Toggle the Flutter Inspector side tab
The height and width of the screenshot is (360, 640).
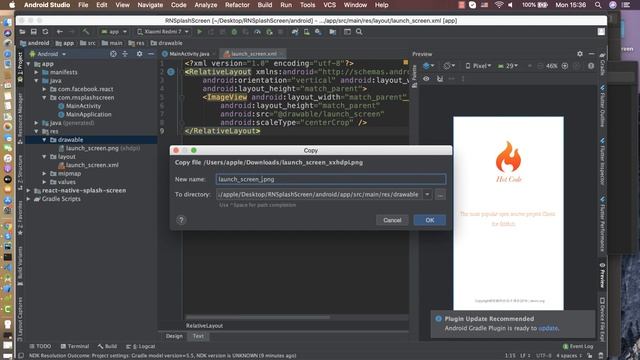(x=602, y=162)
